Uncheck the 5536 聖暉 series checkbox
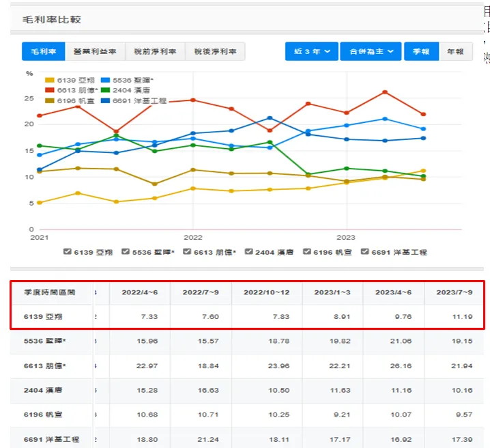490x448 pixels. pos(126,252)
